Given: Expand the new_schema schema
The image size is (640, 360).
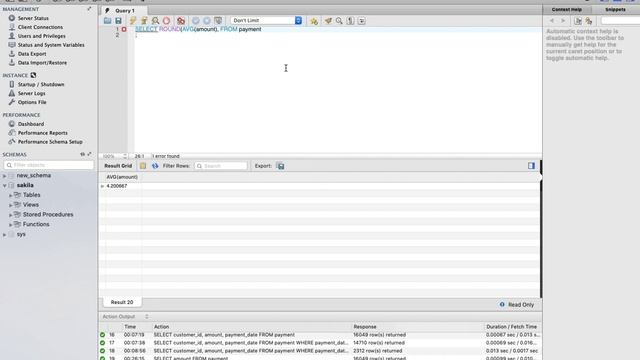Looking at the screenshot, I should point(4,176).
